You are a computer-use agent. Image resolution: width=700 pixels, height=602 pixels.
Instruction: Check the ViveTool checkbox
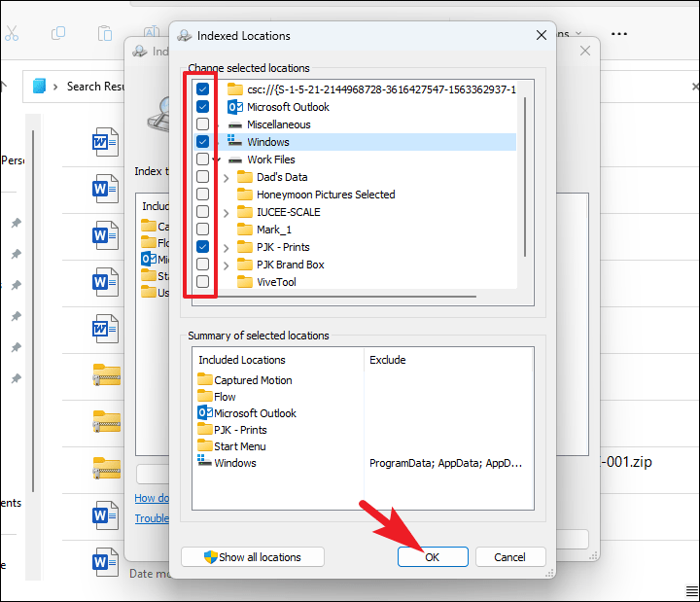point(202,281)
